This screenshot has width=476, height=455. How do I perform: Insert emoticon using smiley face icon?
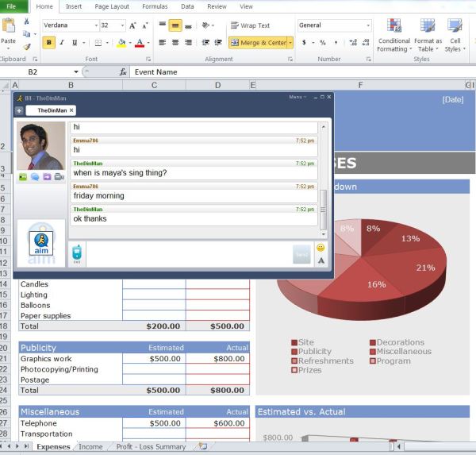pyautogui.click(x=321, y=248)
